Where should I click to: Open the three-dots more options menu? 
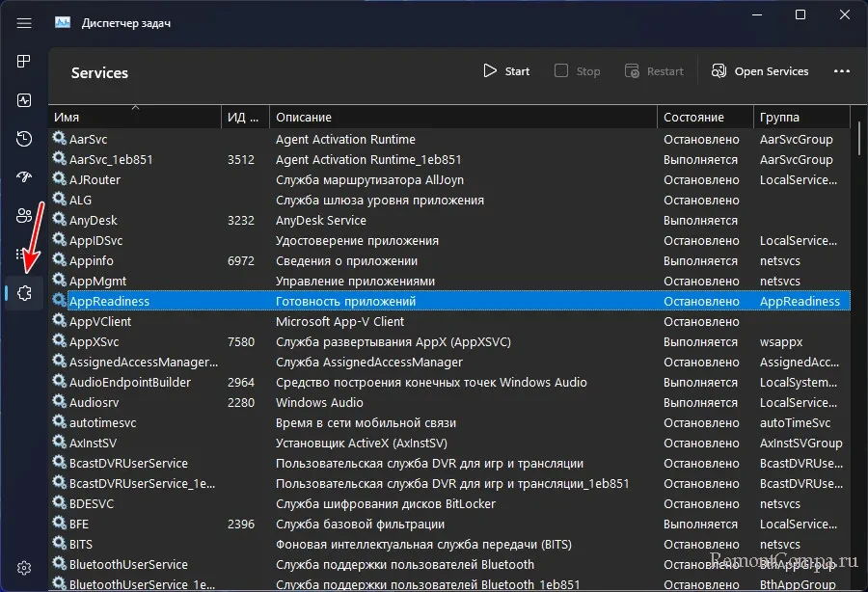pos(841,71)
